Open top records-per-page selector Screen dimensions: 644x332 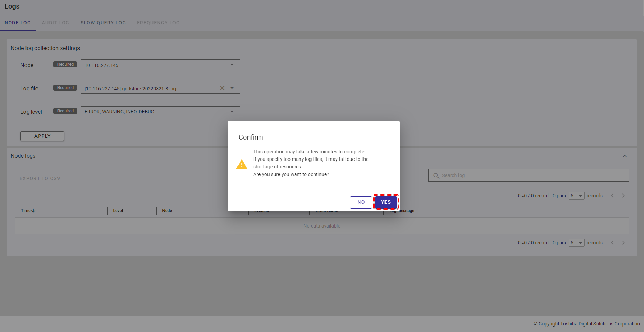(577, 196)
